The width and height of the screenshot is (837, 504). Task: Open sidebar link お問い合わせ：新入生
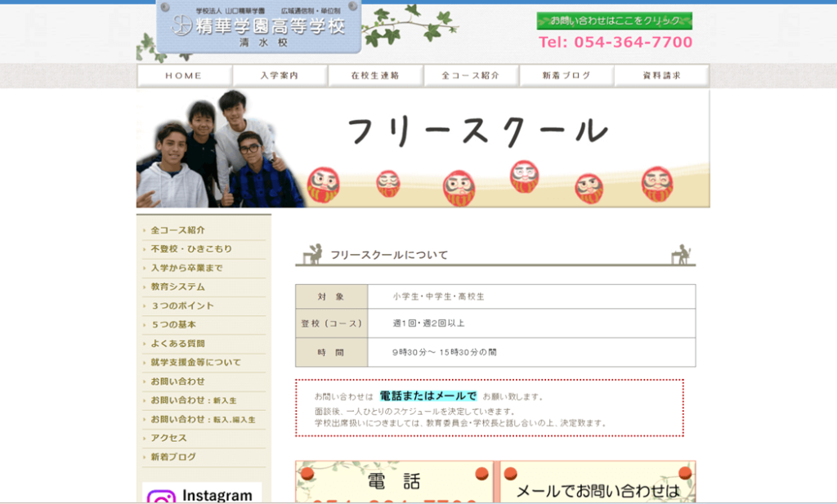[193, 400]
